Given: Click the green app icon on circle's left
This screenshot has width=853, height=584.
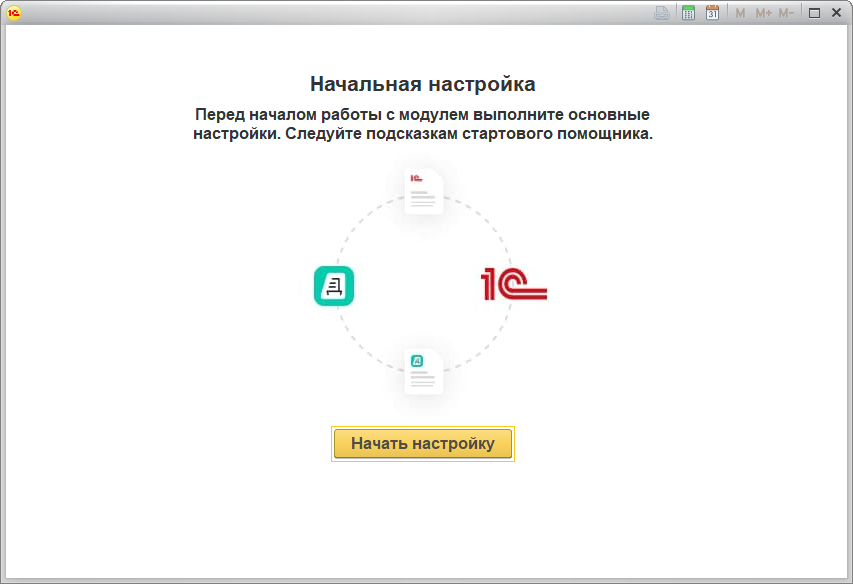Looking at the screenshot, I should coord(334,286).
